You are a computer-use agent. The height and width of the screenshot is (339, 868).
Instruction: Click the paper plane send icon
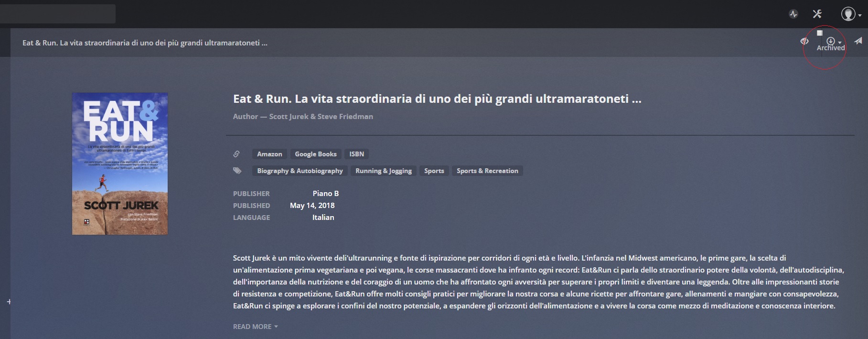click(x=858, y=41)
